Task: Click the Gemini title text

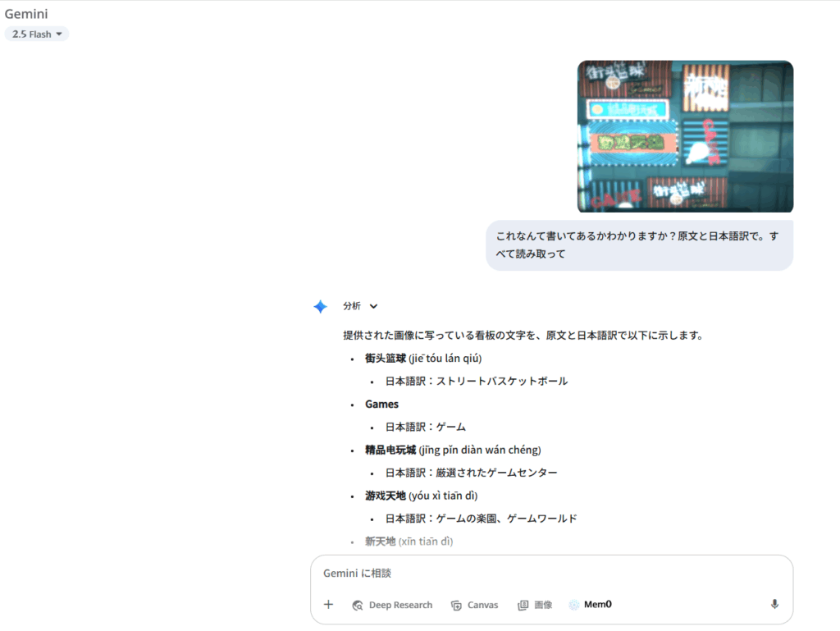Action: (x=25, y=13)
